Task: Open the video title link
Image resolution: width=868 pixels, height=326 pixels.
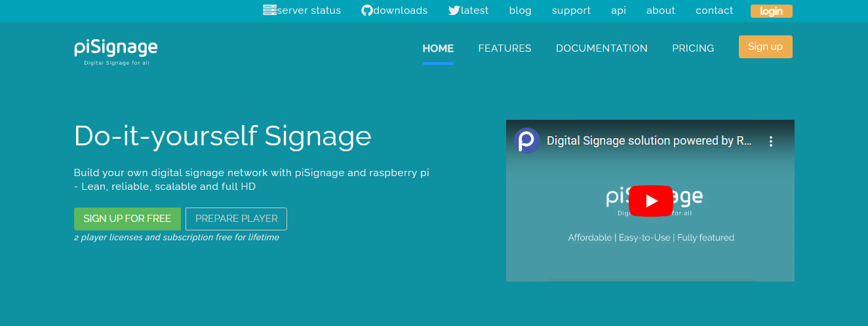Action: click(649, 141)
